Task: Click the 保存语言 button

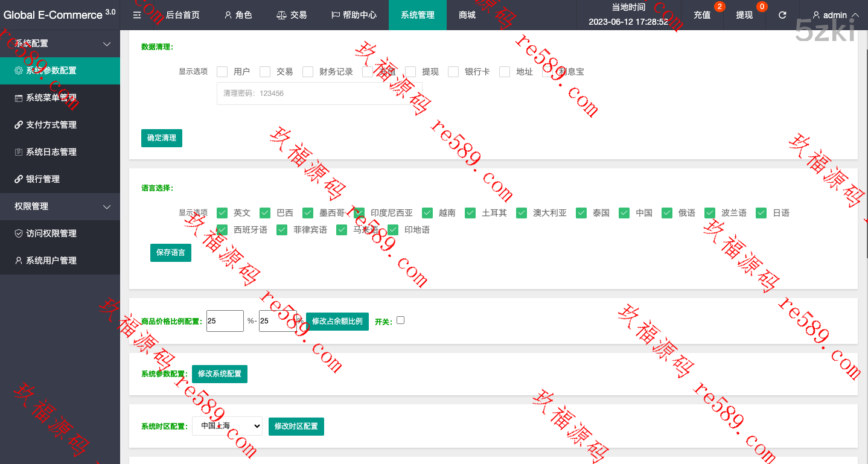Action: click(171, 253)
